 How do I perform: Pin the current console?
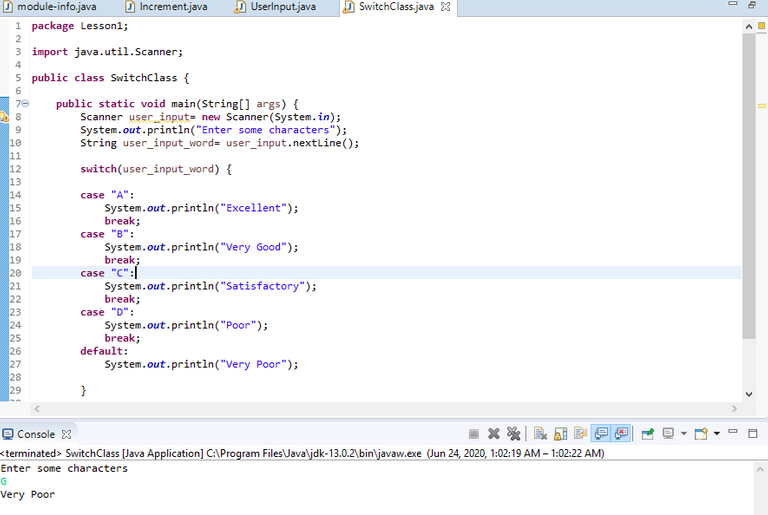(x=648, y=434)
